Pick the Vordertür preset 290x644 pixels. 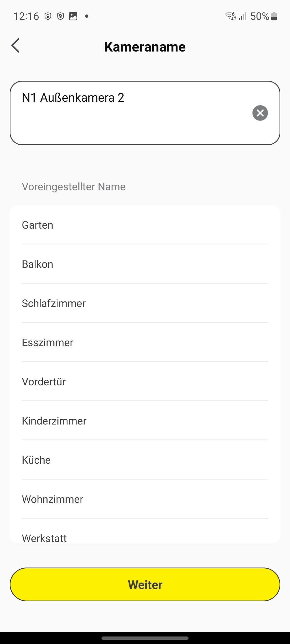145,382
